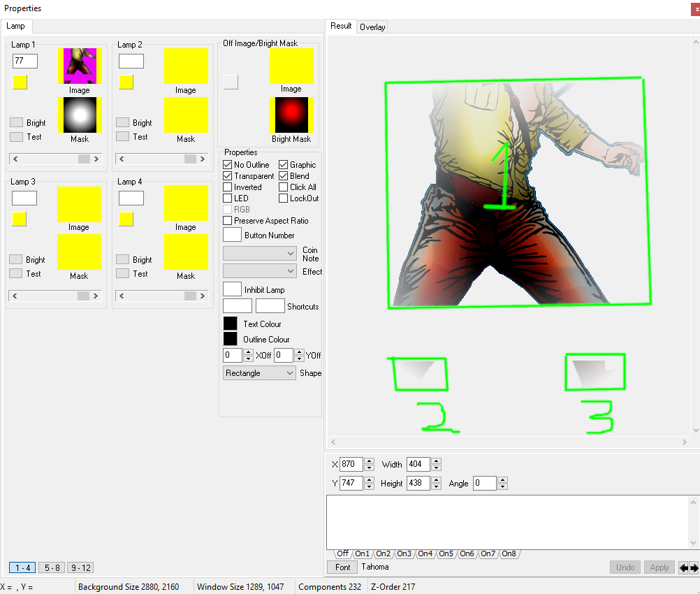Select the On8 state tab
Screen dimensions: 700x594
[509, 553]
